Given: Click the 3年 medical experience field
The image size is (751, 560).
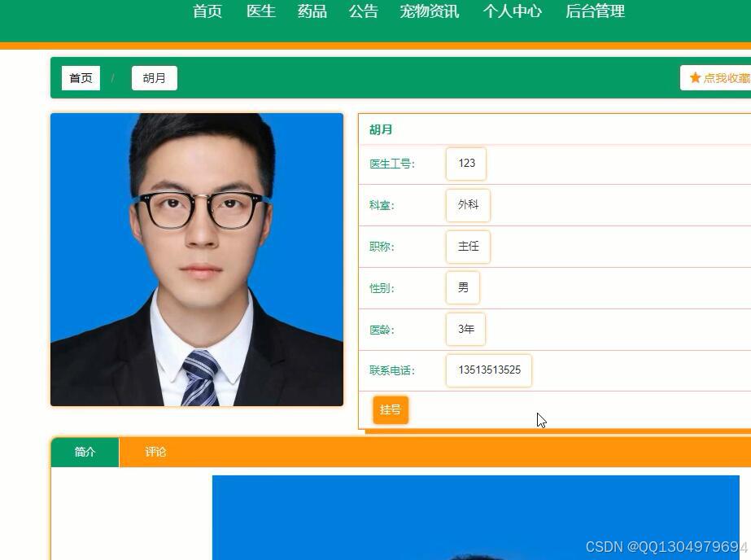Looking at the screenshot, I should tap(465, 329).
